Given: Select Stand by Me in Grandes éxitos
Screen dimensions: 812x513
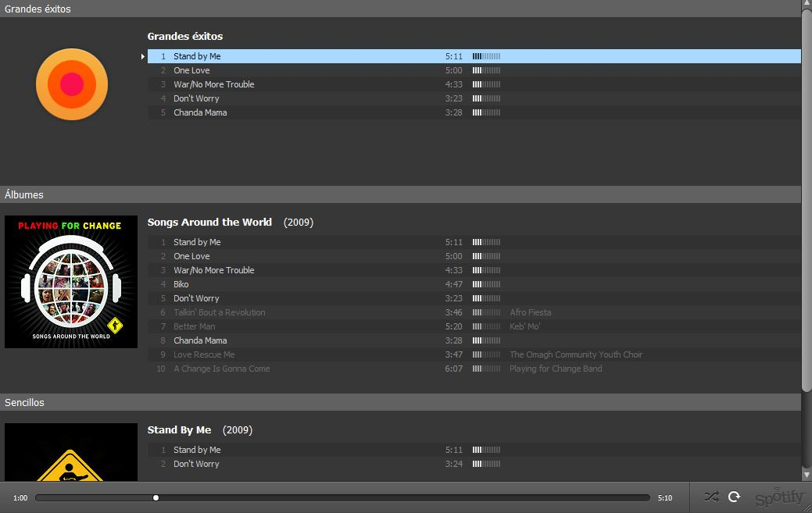Looking at the screenshot, I should (474, 56).
